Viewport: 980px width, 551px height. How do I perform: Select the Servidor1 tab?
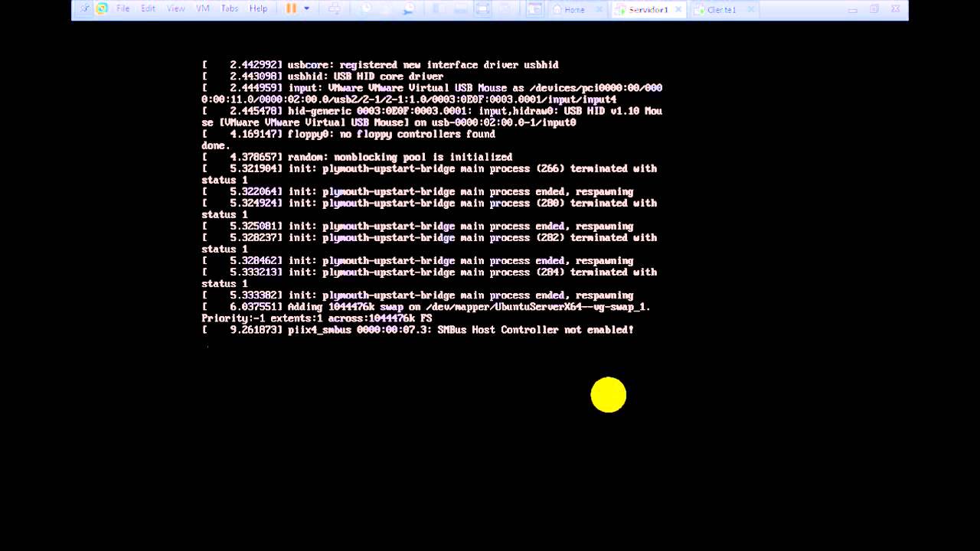(648, 10)
